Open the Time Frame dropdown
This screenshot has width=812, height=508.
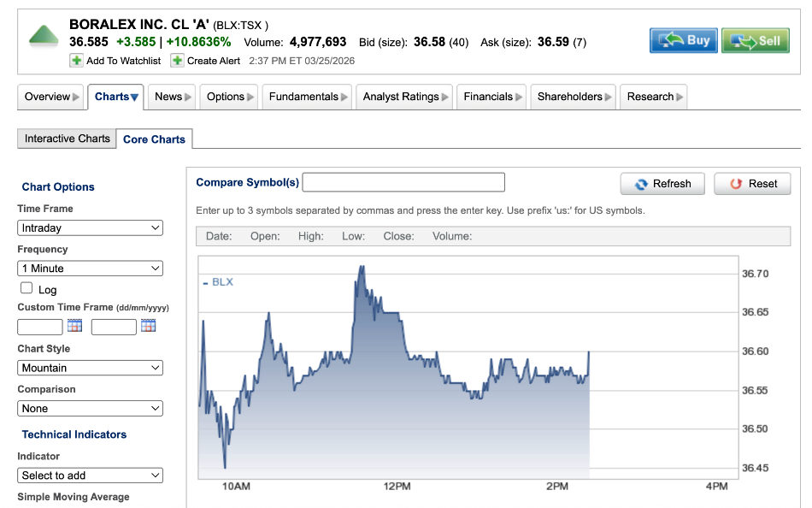point(90,228)
